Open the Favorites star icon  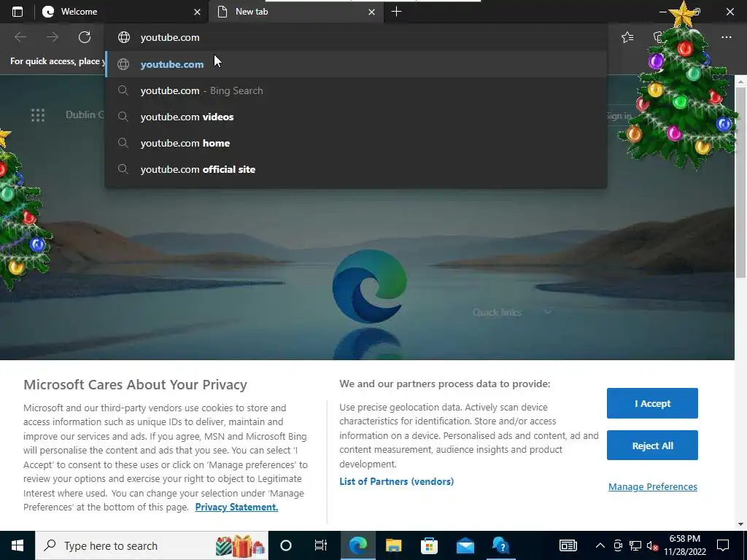627,37
